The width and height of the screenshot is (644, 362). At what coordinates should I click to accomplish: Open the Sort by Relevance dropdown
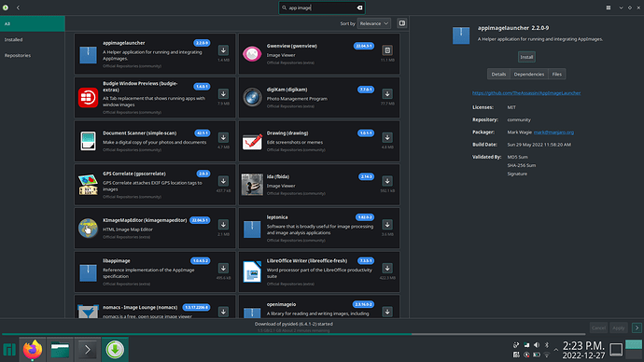(373, 23)
